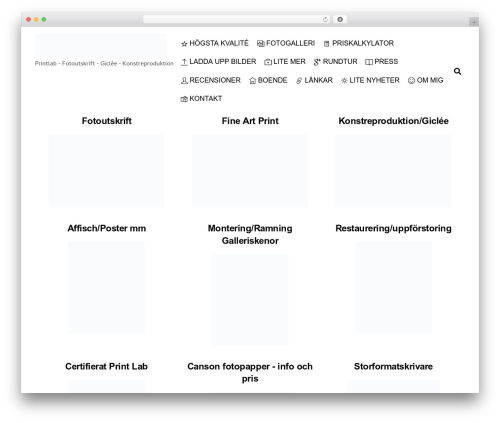Click the chain link icon beside Länkar
Screen dimensions: 500x423
click(299, 81)
